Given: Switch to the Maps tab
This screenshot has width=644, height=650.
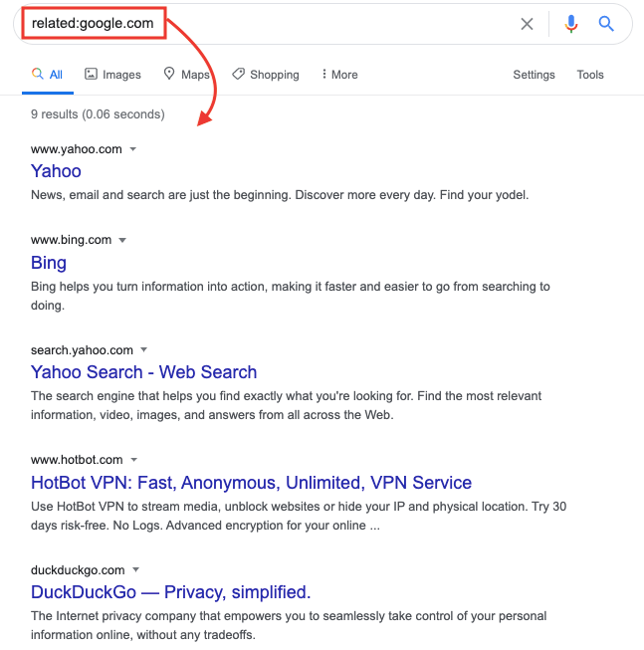Looking at the screenshot, I should coord(186,75).
